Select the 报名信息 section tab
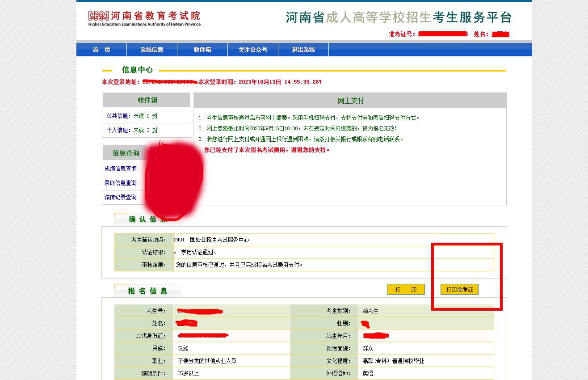The width and height of the screenshot is (588, 380). (x=147, y=291)
